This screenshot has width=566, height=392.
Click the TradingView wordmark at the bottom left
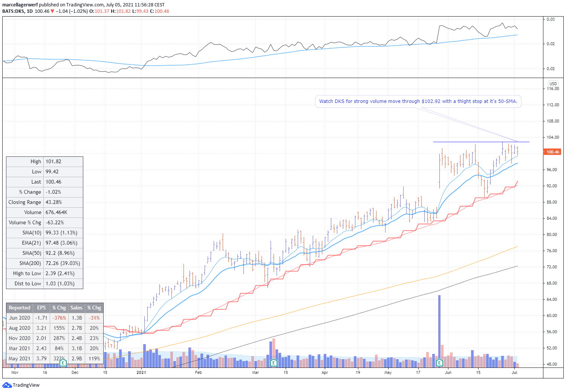pos(26,385)
